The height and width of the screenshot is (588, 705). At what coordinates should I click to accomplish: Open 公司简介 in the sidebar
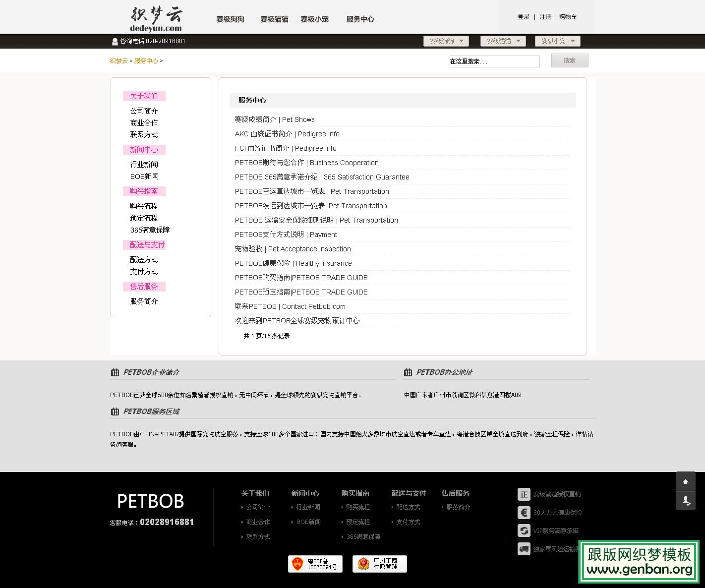pyautogui.click(x=144, y=111)
